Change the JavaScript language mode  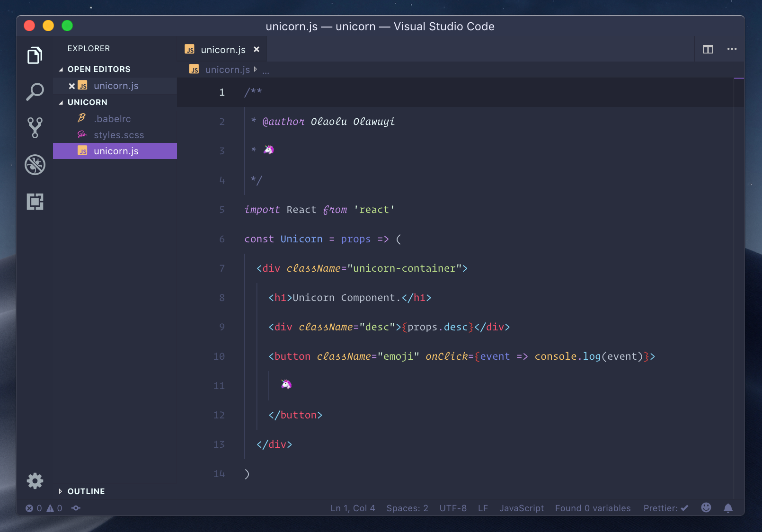[x=521, y=508]
